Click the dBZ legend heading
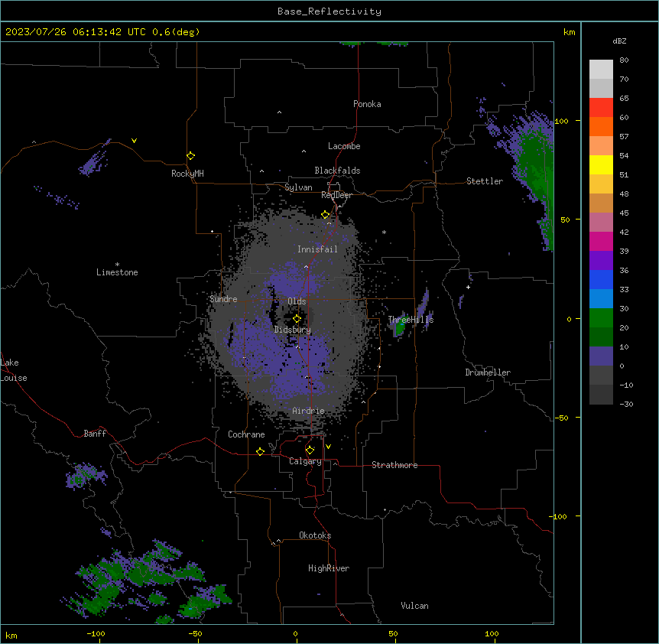Image resolution: width=659 pixels, height=644 pixels. (619, 41)
